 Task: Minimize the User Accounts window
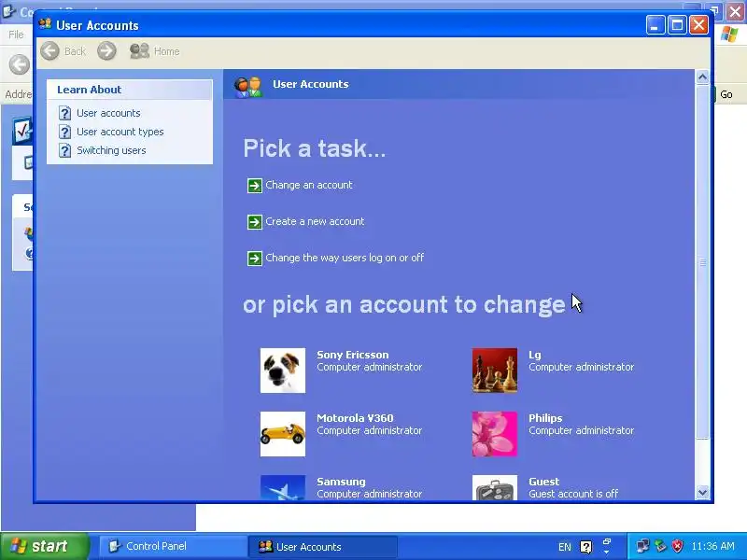pos(655,25)
